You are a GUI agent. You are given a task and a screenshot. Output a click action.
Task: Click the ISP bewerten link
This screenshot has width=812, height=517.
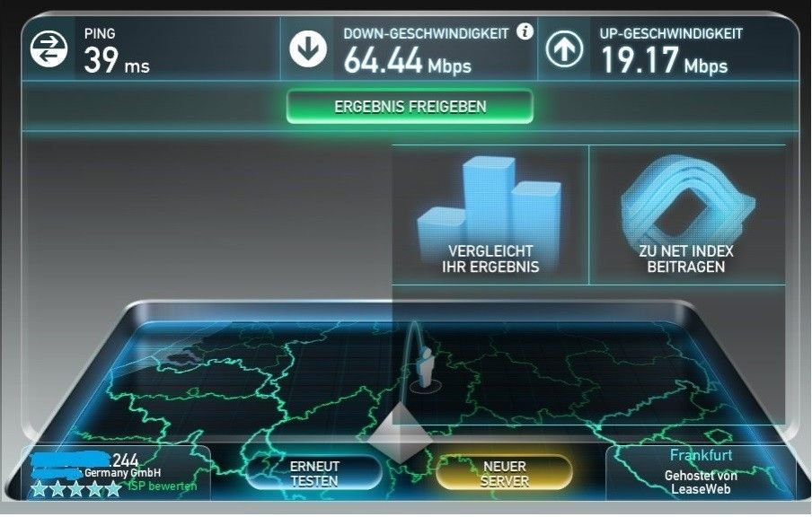(162, 486)
